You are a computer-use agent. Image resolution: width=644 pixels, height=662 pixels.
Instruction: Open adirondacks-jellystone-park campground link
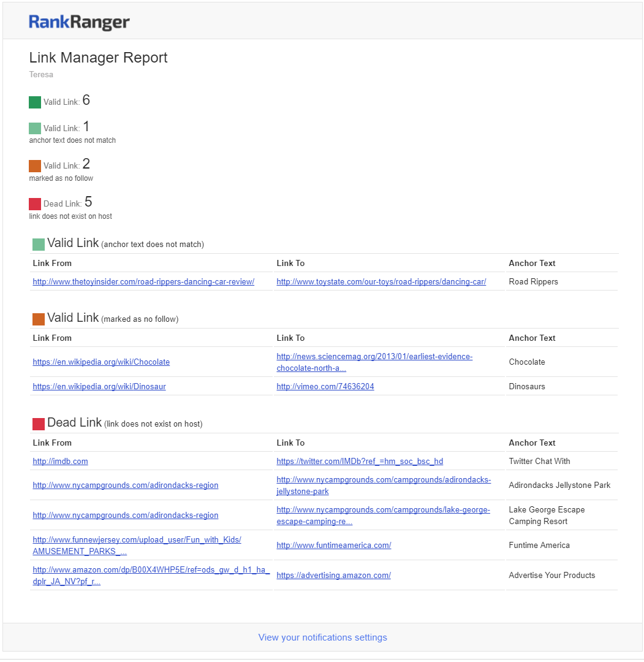(x=384, y=485)
